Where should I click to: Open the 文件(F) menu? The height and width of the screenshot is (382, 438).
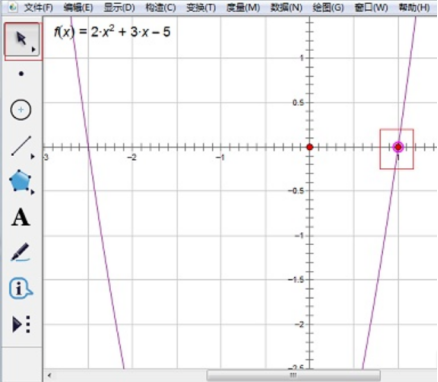(x=39, y=7)
